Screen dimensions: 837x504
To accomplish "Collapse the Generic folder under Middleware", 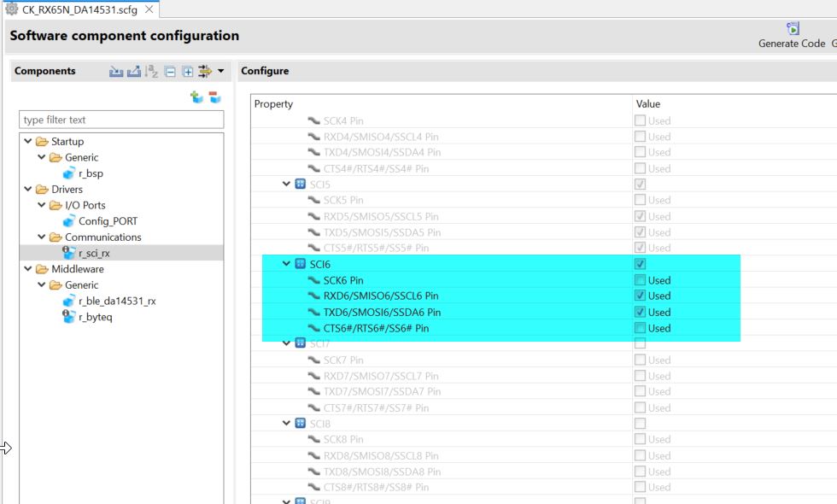I will click(x=41, y=284).
